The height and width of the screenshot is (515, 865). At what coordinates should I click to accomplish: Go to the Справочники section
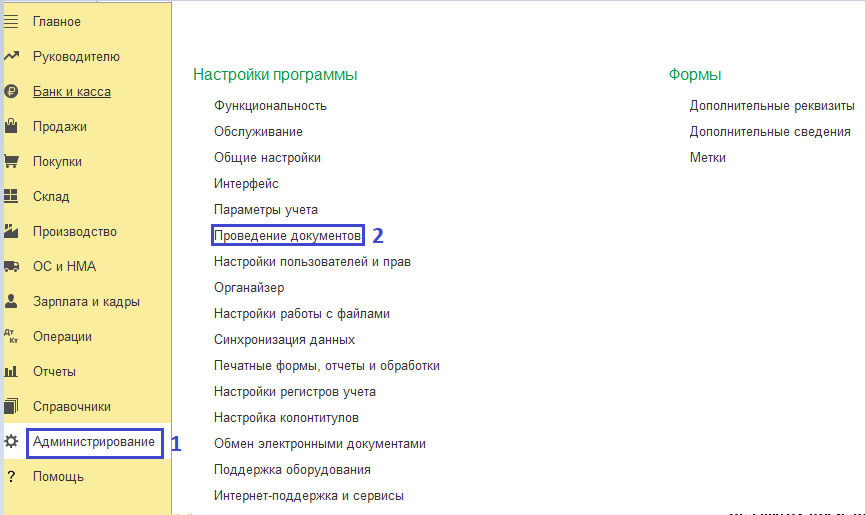[x=71, y=407]
